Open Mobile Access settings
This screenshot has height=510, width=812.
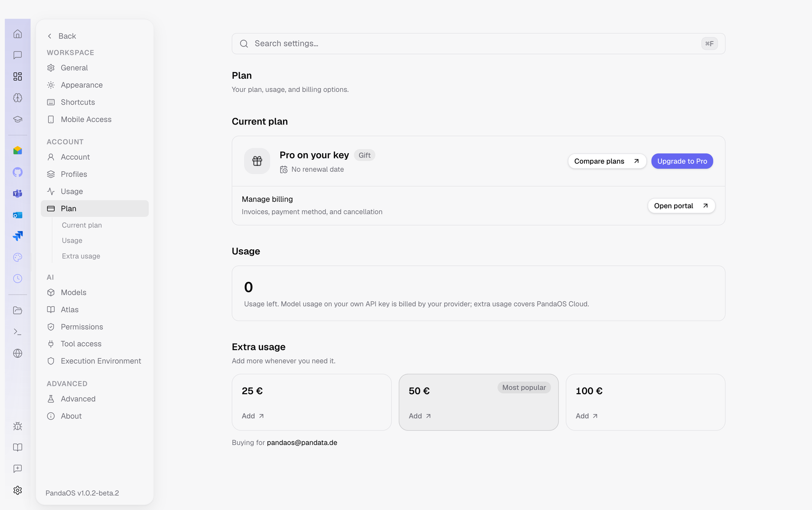click(x=95, y=119)
